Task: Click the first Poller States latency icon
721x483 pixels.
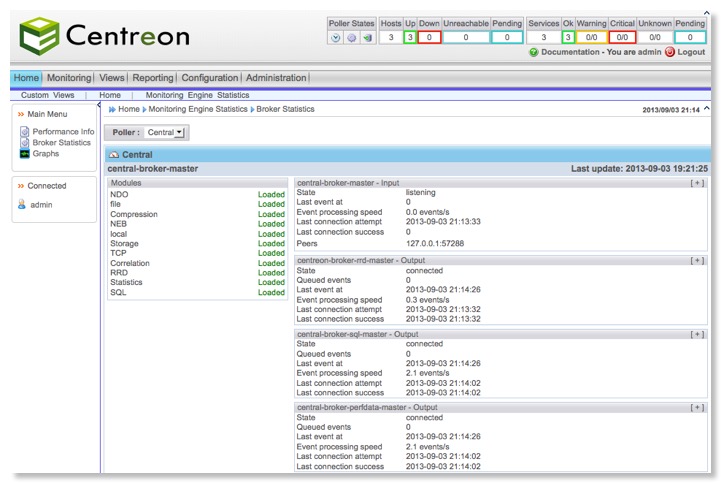Action: point(337,38)
